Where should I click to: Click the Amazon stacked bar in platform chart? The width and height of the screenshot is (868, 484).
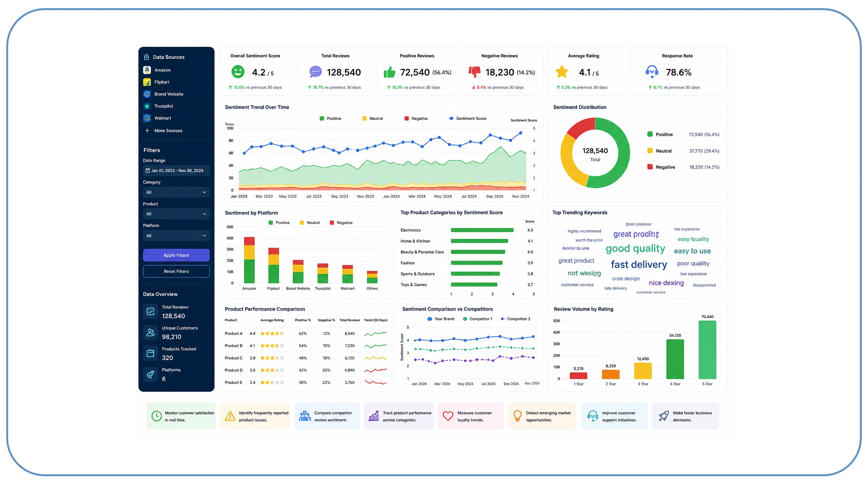[x=249, y=260]
